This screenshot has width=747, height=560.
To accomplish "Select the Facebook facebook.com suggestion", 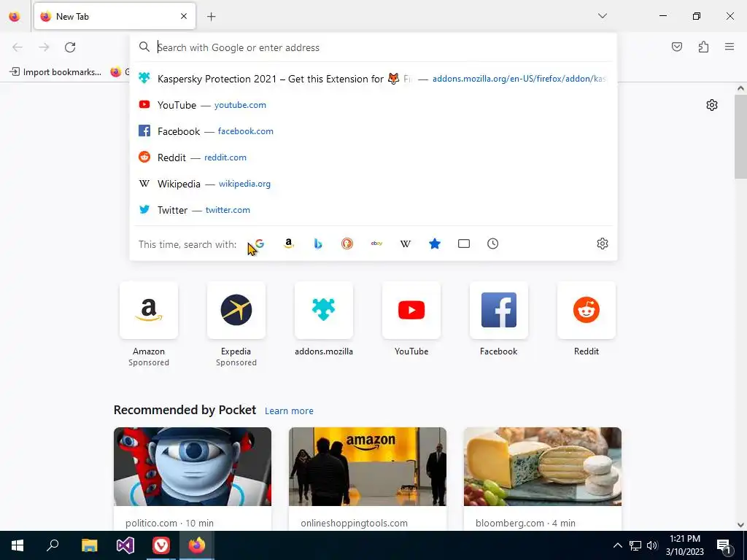I will point(373,131).
